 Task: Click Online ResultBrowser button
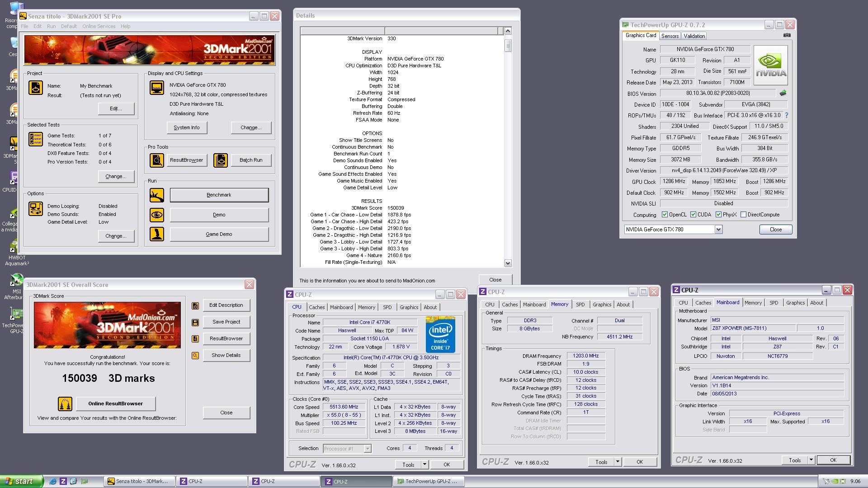click(115, 404)
